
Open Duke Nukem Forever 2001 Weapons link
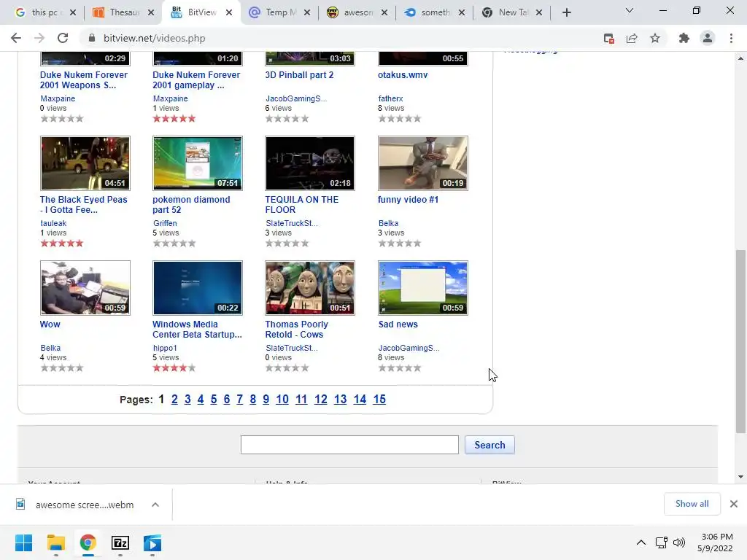click(x=84, y=80)
